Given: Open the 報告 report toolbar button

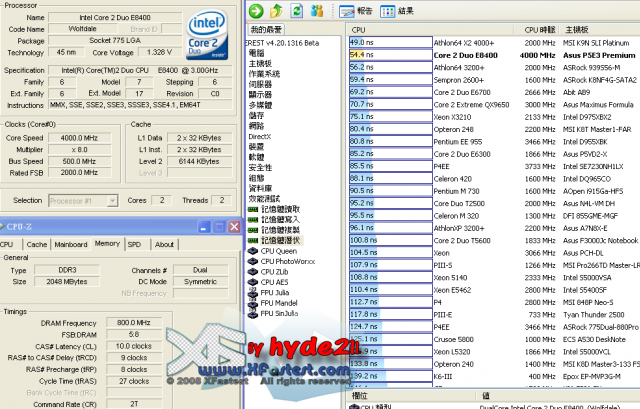Looking at the screenshot, I should tap(356, 11).
